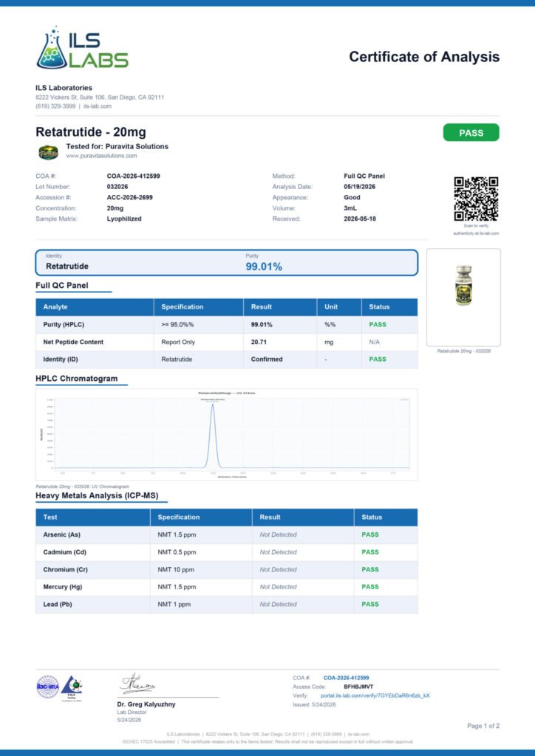Click the Chromium (Cr) row label

[x=66, y=569]
